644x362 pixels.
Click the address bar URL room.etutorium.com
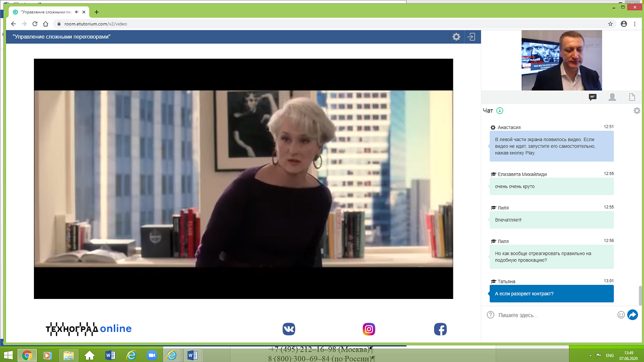(x=96, y=24)
